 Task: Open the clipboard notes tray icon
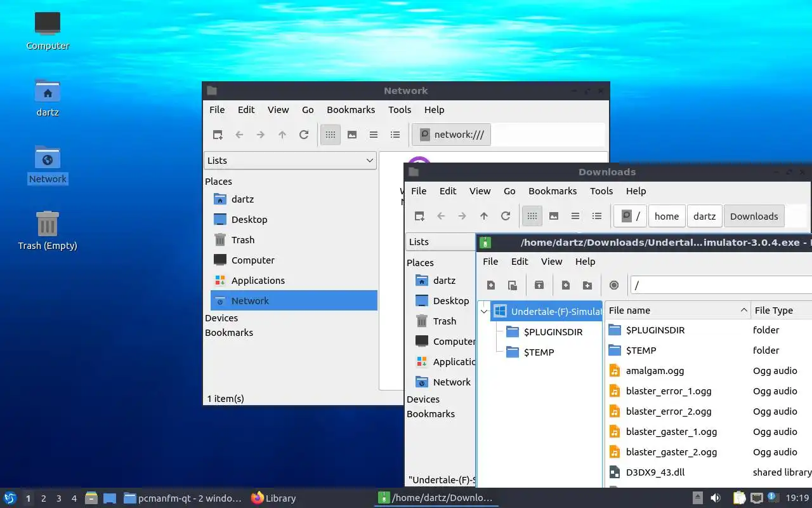[739, 498]
